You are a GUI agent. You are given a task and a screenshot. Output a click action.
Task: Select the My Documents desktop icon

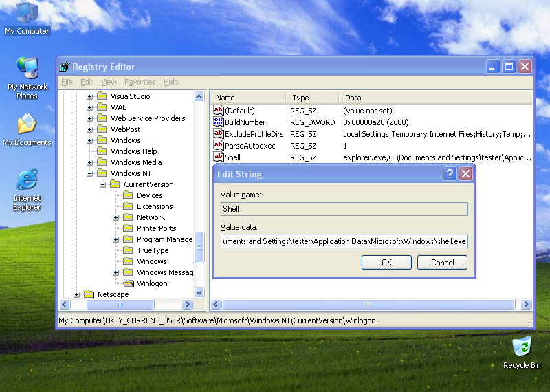[x=27, y=129]
